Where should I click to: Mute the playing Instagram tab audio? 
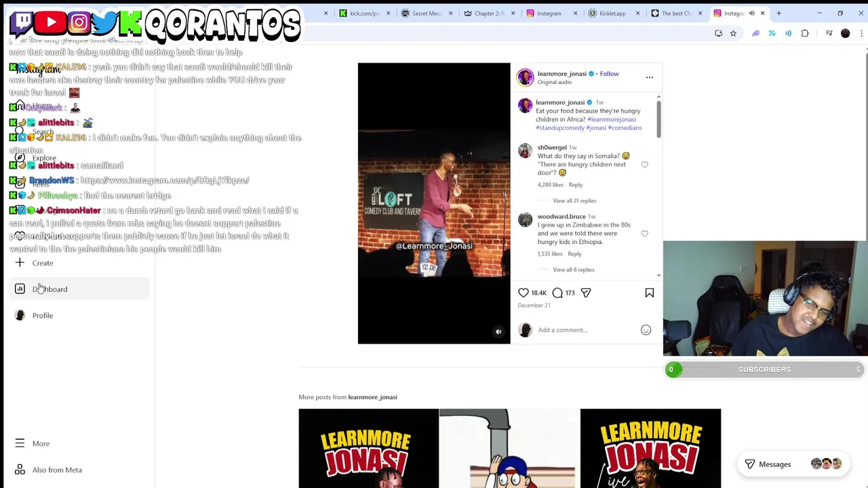tap(751, 13)
